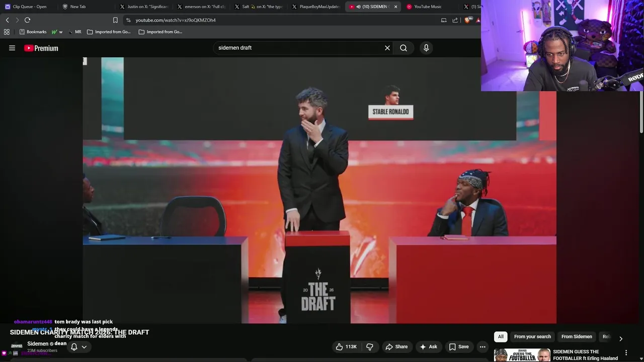Dislike the Sidemen draft video
The height and width of the screenshot is (362, 644).
[370, 347]
